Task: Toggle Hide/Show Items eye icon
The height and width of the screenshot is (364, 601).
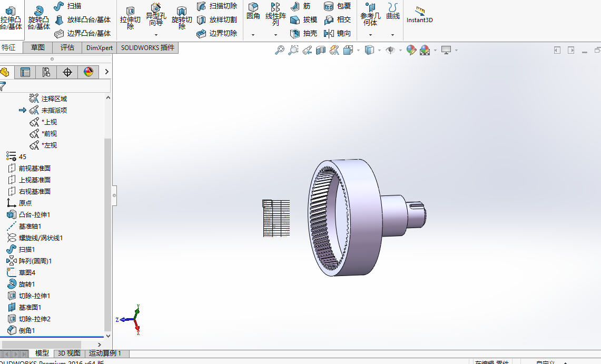Action: pos(390,50)
